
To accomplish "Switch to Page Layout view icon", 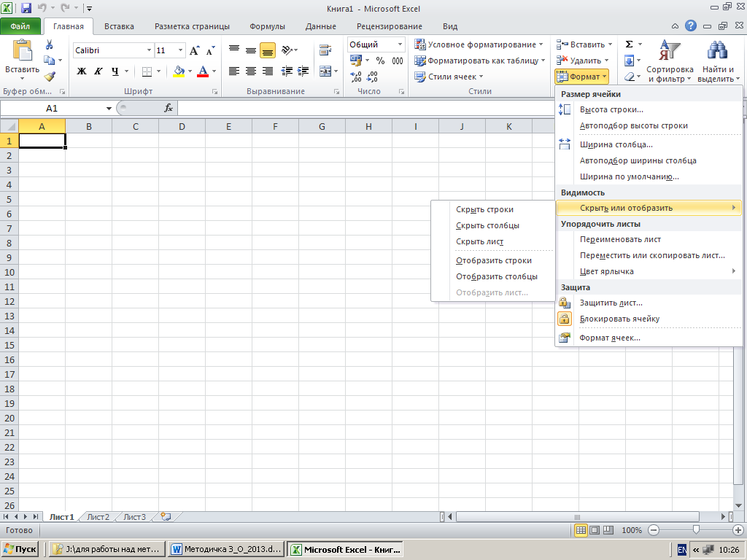I will point(594,530).
